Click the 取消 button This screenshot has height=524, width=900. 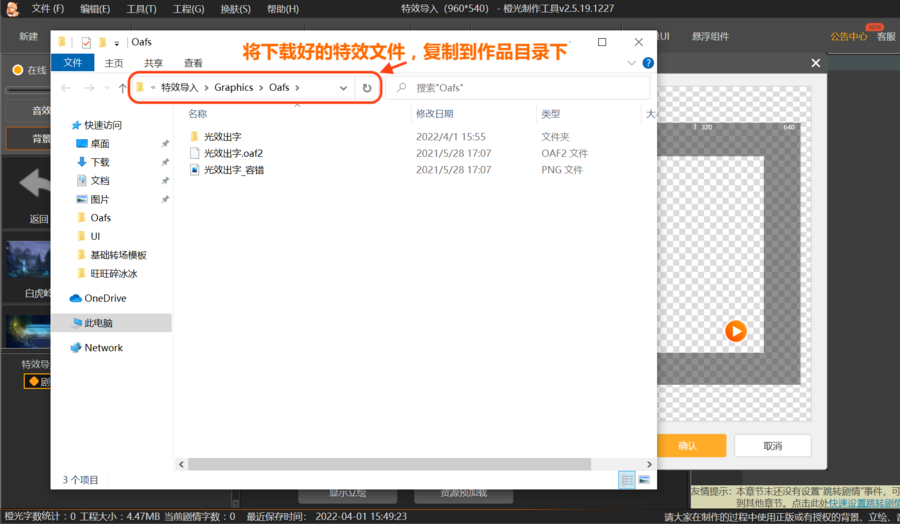(772, 446)
